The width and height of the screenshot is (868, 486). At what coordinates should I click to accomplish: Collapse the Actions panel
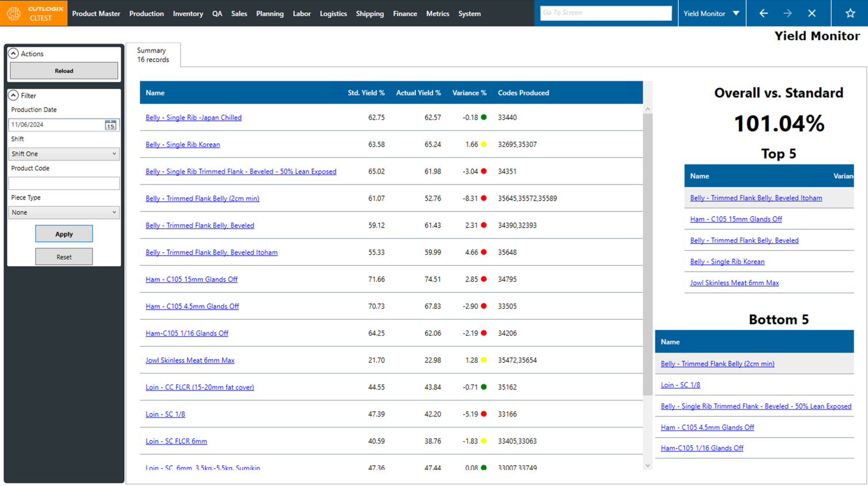click(13, 53)
